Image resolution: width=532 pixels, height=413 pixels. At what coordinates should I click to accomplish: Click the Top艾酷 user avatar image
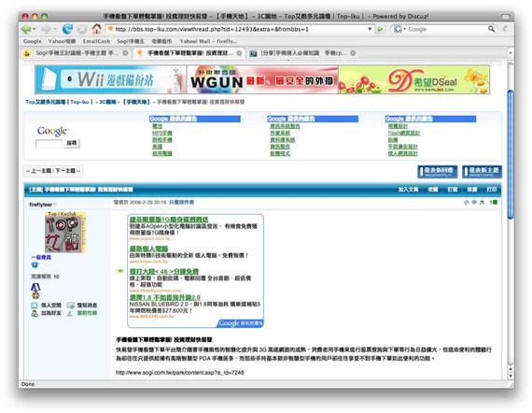pos(65,233)
